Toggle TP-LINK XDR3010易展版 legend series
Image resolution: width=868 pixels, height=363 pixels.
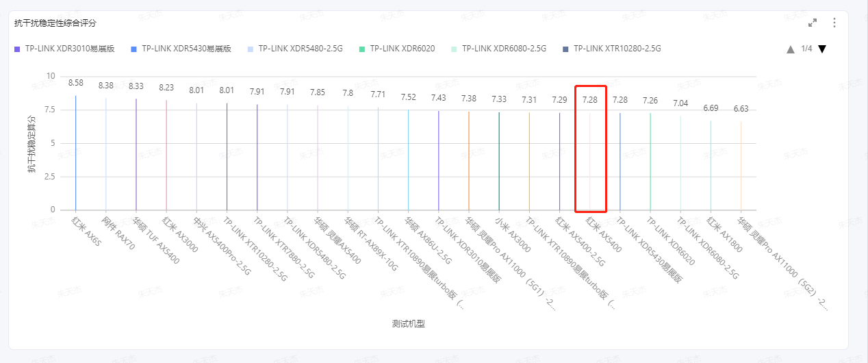pyautogui.click(x=64, y=49)
